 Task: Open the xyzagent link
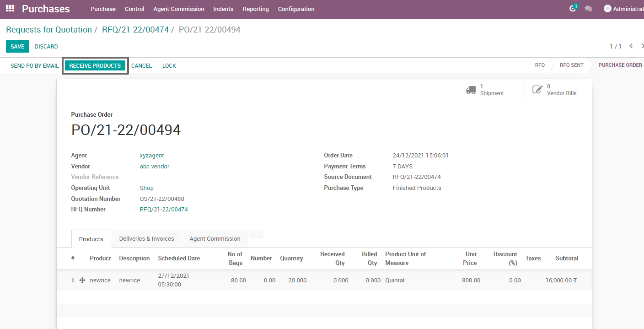(151, 155)
